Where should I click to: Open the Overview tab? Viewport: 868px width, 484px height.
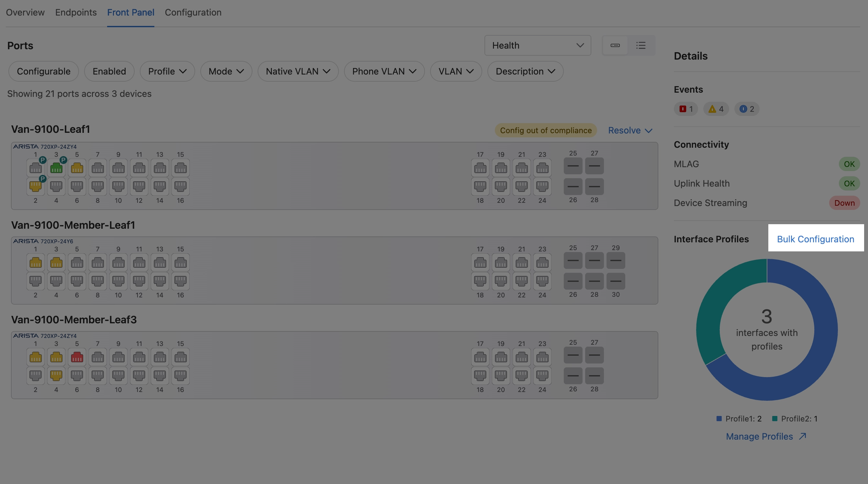coord(25,13)
